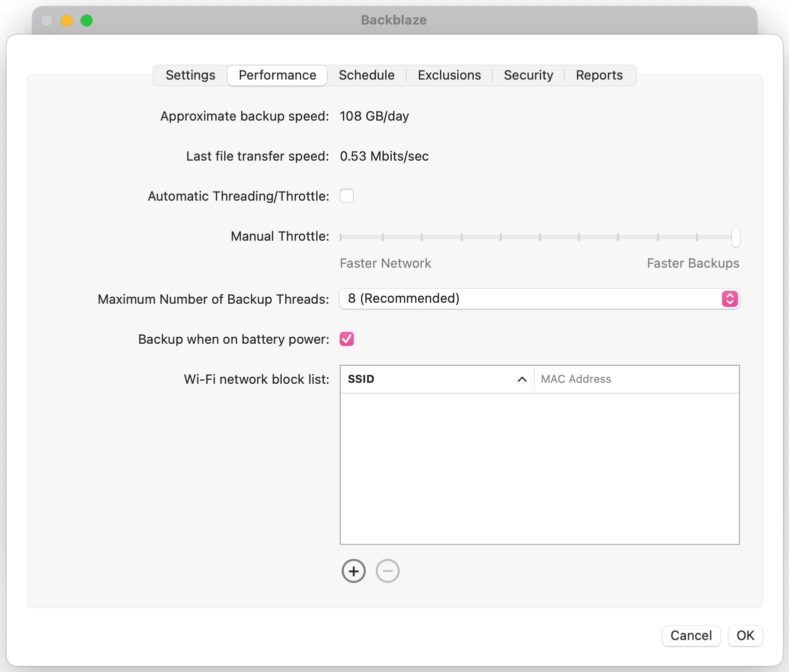This screenshot has height=672, width=789.
Task: Add a Wi-Fi network with plus icon
Action: tap(354, 571)
